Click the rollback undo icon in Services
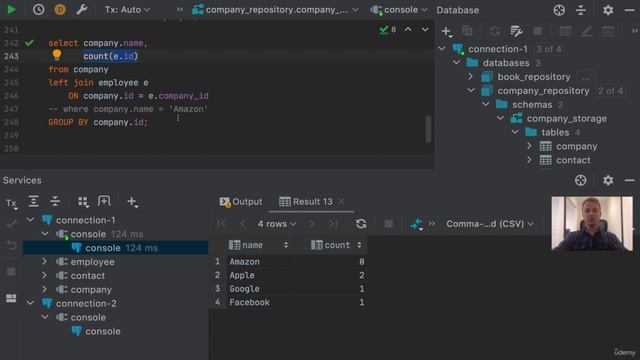640x360 pixels. [x=11, y=245]
